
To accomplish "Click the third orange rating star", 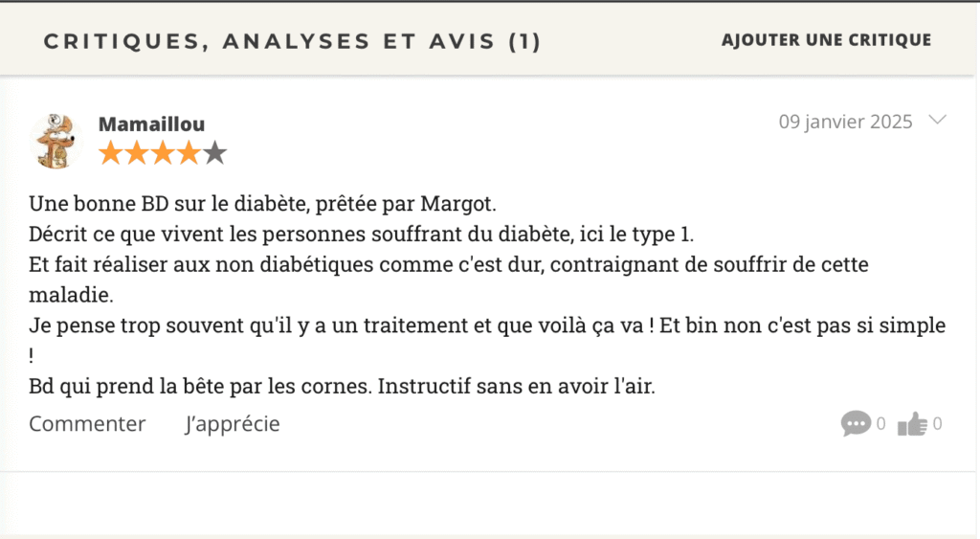I will [163, 153].
